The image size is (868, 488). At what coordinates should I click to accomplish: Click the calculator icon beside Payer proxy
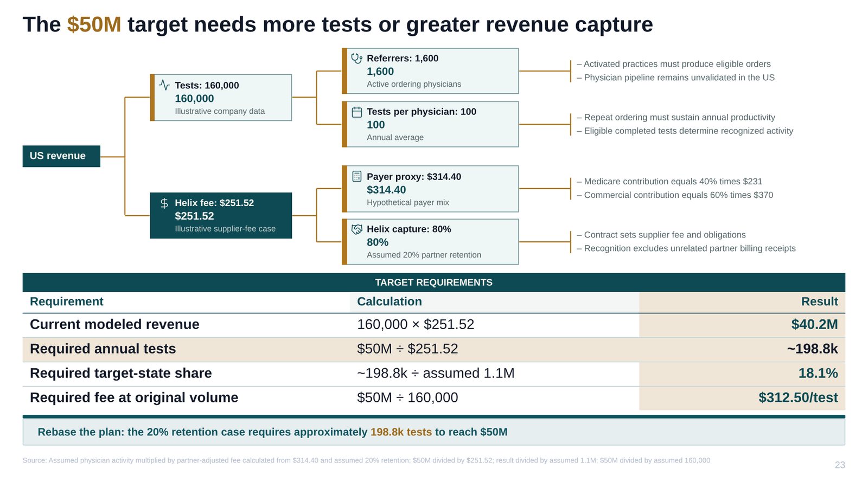point(356,176)
